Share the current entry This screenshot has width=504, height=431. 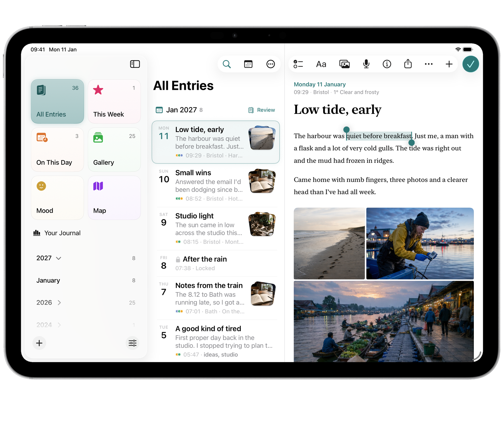pyautogui.click(x=408, y=64)
